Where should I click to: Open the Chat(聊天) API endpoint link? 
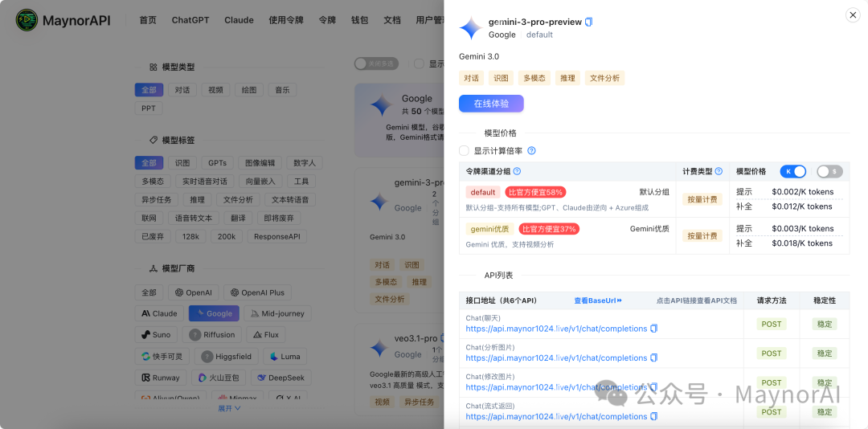pos(556,329)
